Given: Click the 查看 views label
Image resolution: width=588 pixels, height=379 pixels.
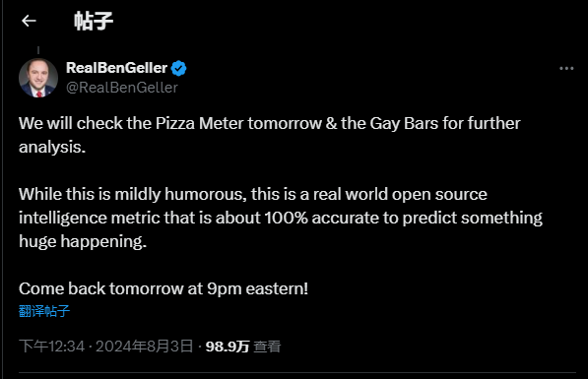Looking at the screenshot, I should (267, 347).
